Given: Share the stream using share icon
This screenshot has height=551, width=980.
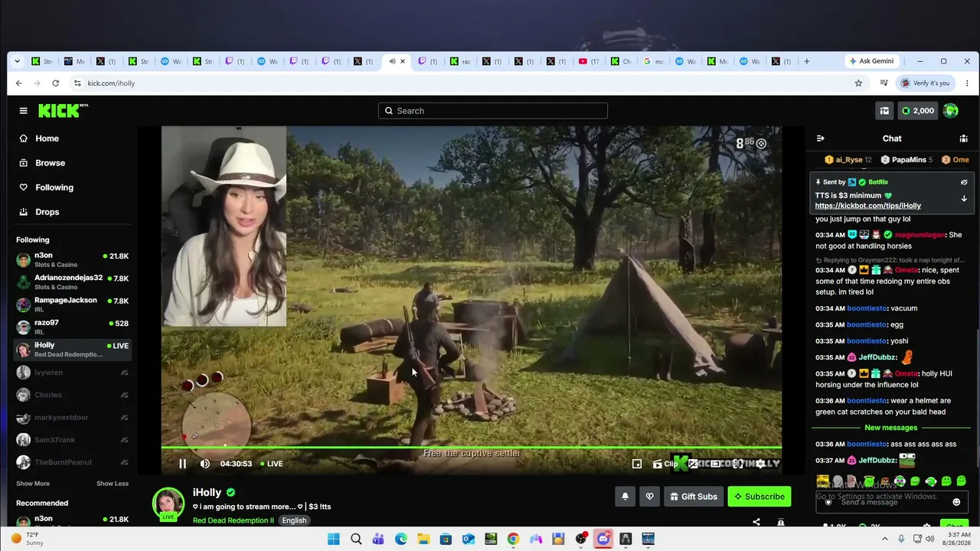Looking at the screenshot, I should click(756, 522).
